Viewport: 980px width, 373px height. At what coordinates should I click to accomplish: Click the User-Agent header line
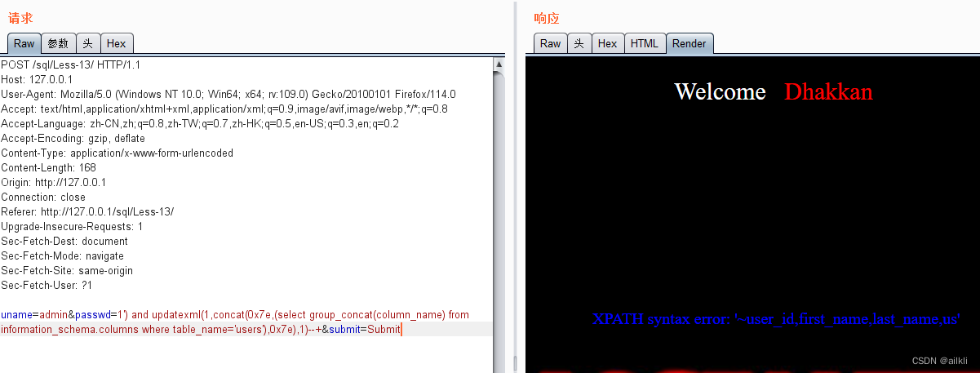[x=228, y=94]
